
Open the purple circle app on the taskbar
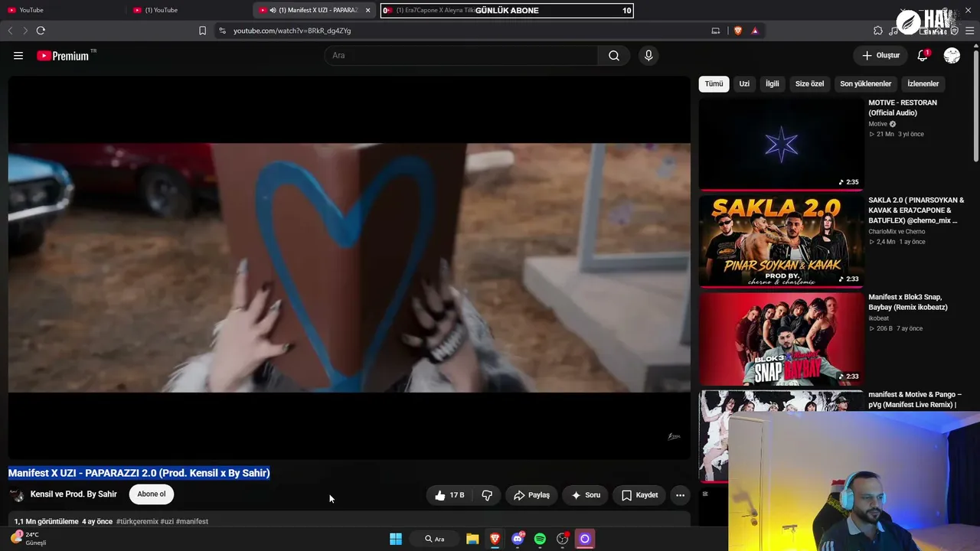tap(585, 539)
